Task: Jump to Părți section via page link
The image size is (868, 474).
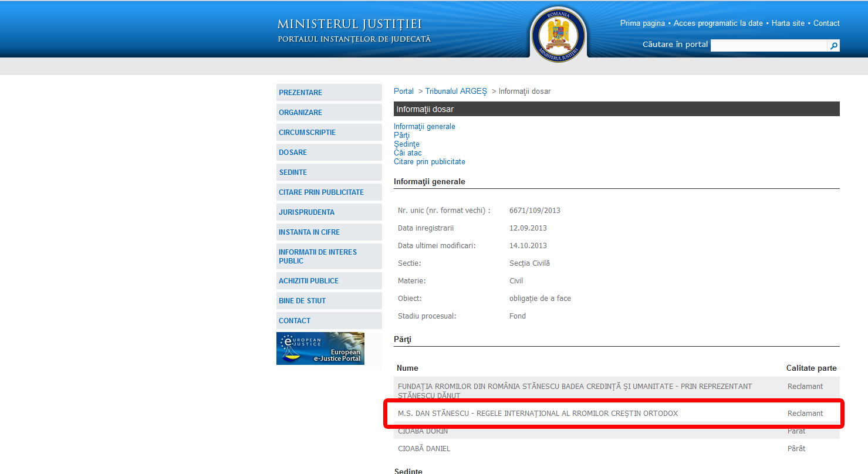Action: [401, 135]
